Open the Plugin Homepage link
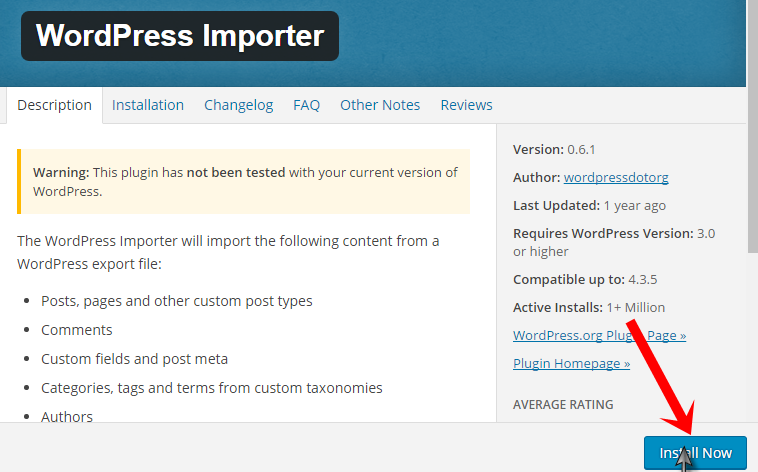The height and width of the screenshot is (472, 758). click(x=571, y=363)
